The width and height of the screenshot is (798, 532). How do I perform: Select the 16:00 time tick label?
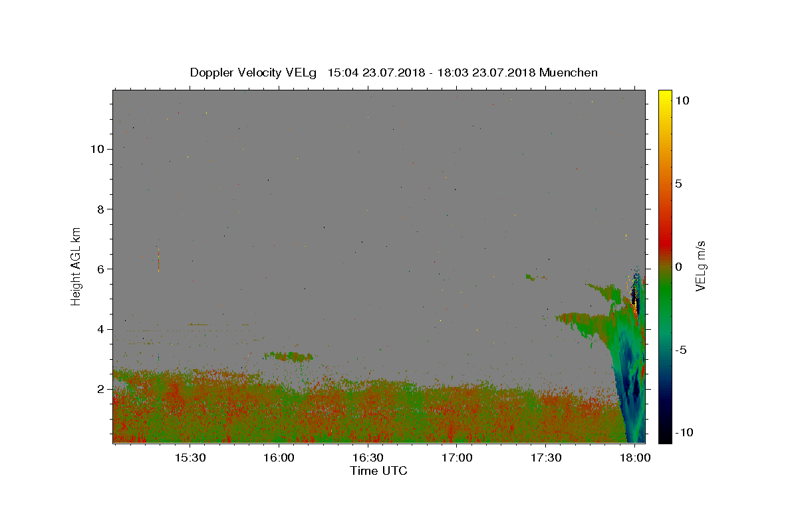pos(278,458)
